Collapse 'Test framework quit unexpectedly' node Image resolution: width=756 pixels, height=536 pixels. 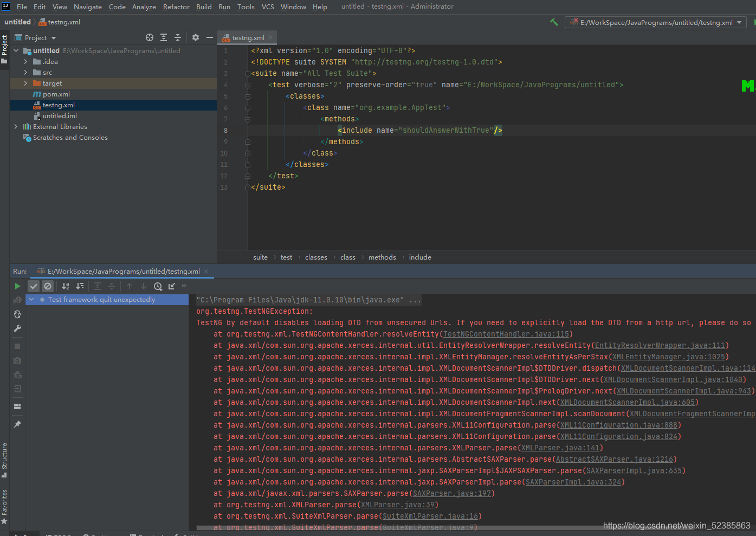click(31, 299)
